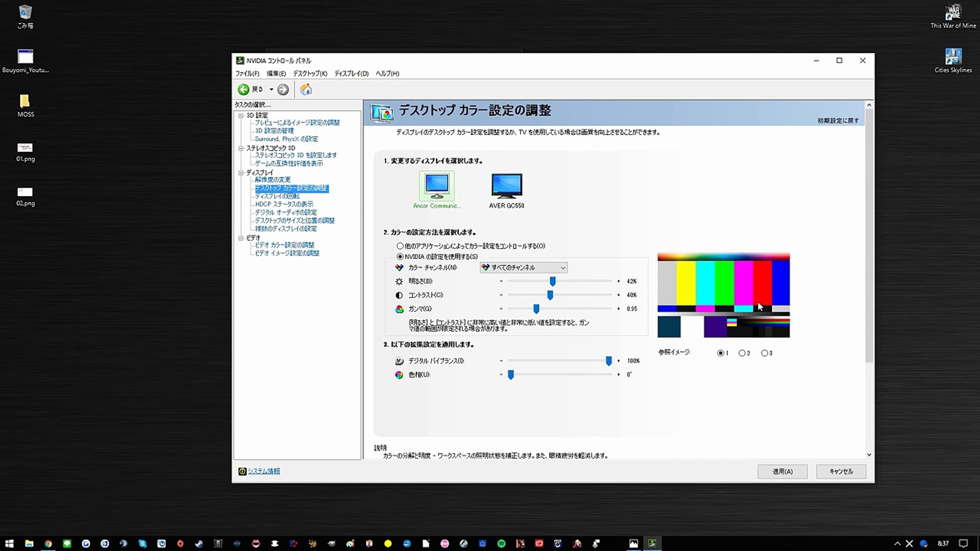The height and width of the screenshot is (551, 980).
Task: Go to the Home page icon
Action: coord(306,89)
